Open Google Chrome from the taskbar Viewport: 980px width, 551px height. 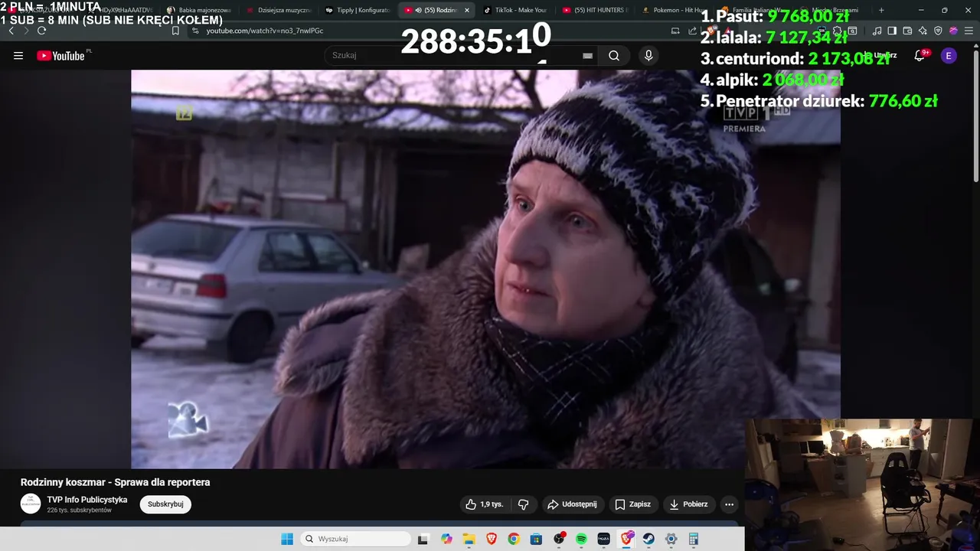coord(514,539)
